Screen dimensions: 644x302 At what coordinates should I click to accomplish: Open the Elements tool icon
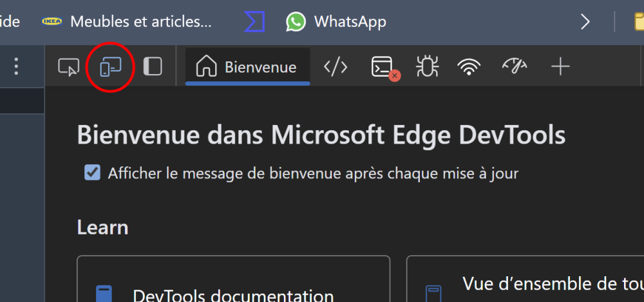point(336,66)
